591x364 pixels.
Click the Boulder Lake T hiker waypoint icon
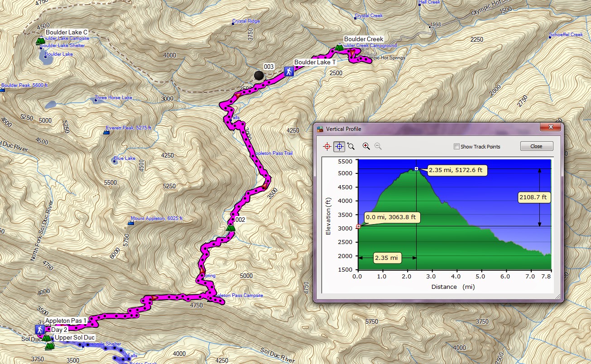tap(288, 71)
